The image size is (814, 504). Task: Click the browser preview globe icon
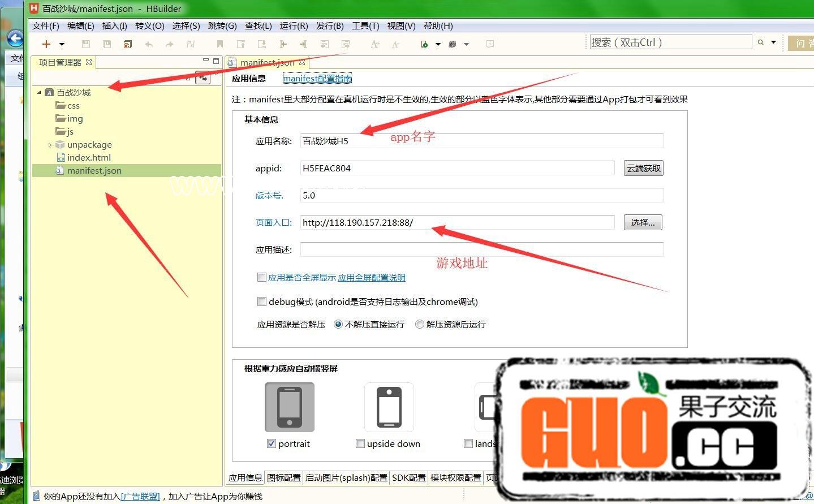tap(453, 44)
